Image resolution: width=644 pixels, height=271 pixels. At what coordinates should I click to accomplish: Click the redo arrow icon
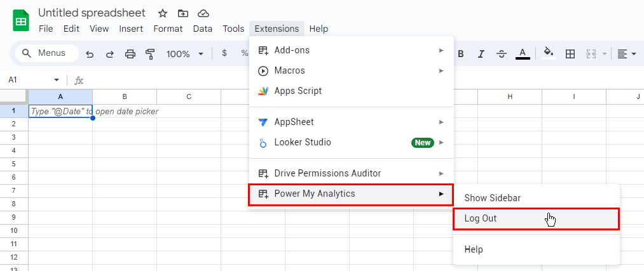[x=109, y=54]
